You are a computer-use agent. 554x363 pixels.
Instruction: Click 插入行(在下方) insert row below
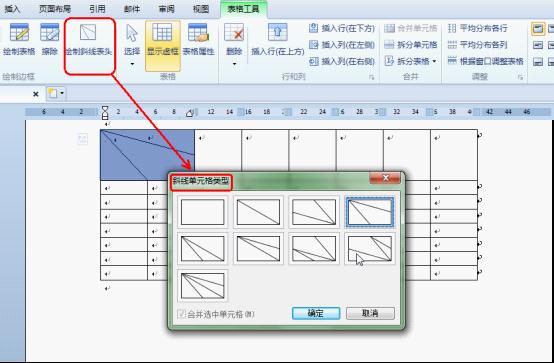[342, 28]
